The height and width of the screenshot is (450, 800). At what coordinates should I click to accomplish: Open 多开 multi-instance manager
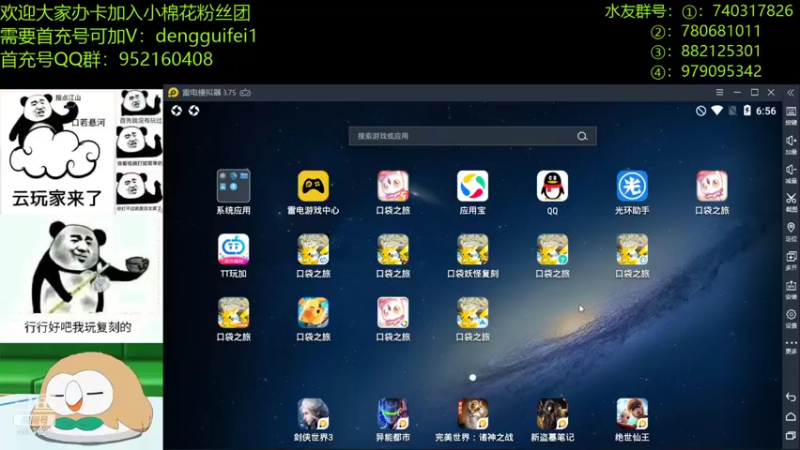click(791, 261)
